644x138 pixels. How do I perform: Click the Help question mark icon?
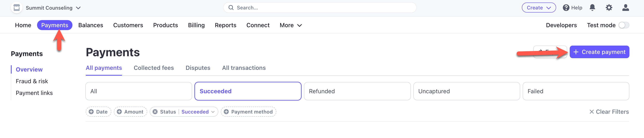566,8
